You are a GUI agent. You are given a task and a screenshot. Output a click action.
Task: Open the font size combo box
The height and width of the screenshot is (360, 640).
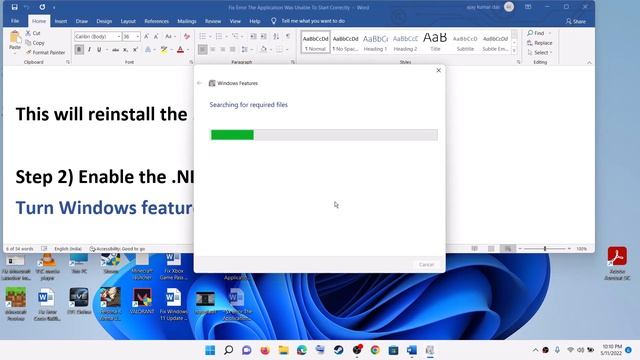tap(131, 36)
